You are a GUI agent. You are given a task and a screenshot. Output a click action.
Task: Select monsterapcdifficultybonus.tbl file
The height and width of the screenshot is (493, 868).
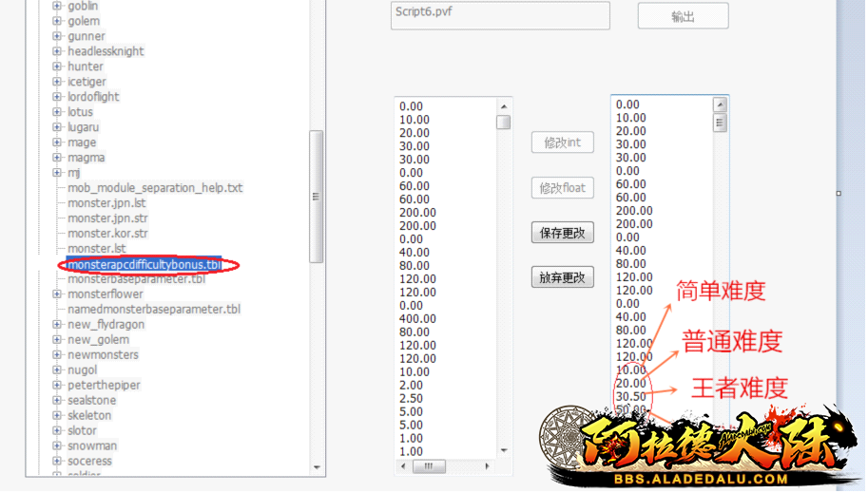(x=144, y=265)
